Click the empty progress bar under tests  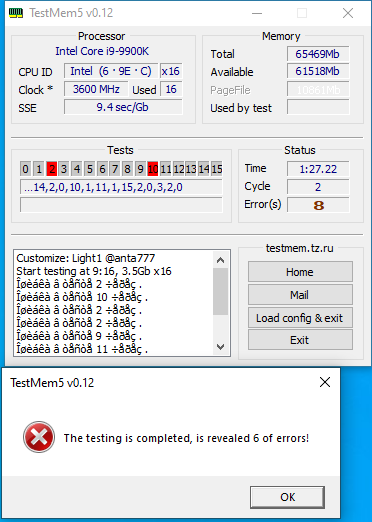pyautogui.click(x=121, y=205)
